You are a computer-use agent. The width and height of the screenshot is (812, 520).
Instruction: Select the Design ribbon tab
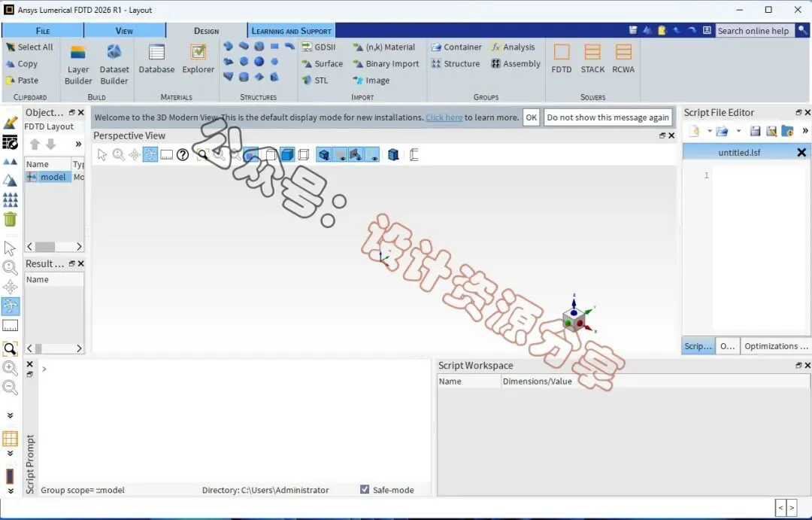coord(207,31)
